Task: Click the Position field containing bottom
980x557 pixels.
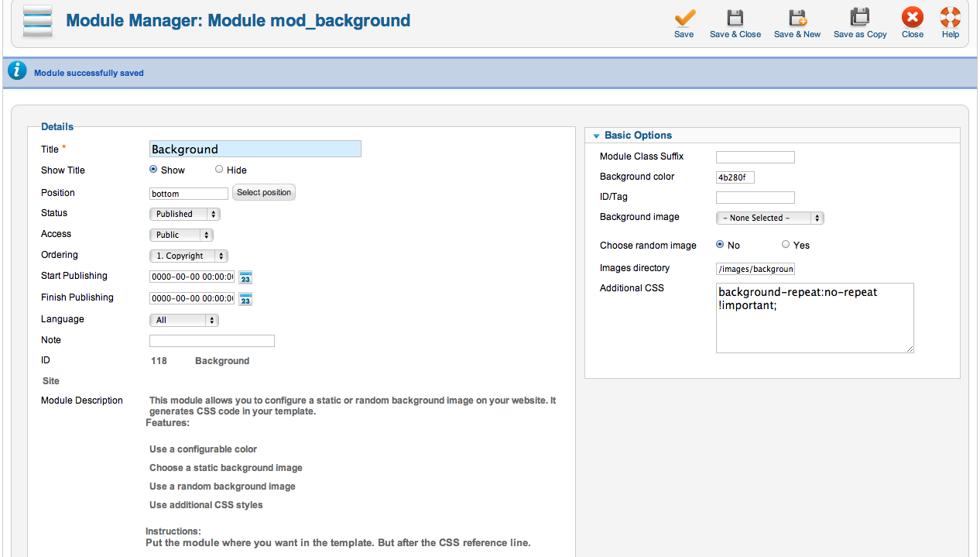Action: tap(189, 194)
